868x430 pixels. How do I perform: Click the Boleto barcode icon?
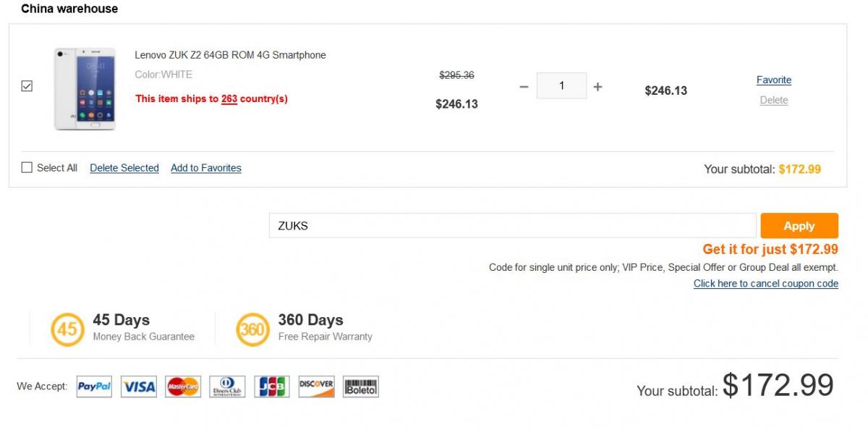pos(361,387)
